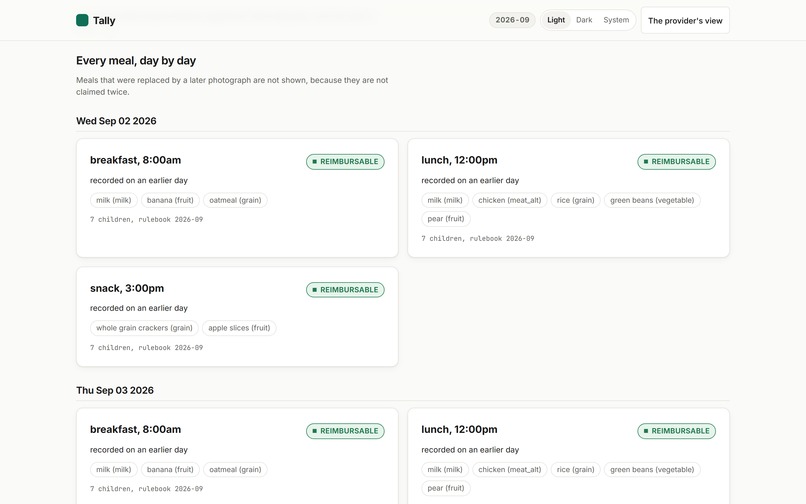Click green beans (vegetable) chip in Wed lunch
Screen dimensions: 806x504
click(x=652, y=200)
